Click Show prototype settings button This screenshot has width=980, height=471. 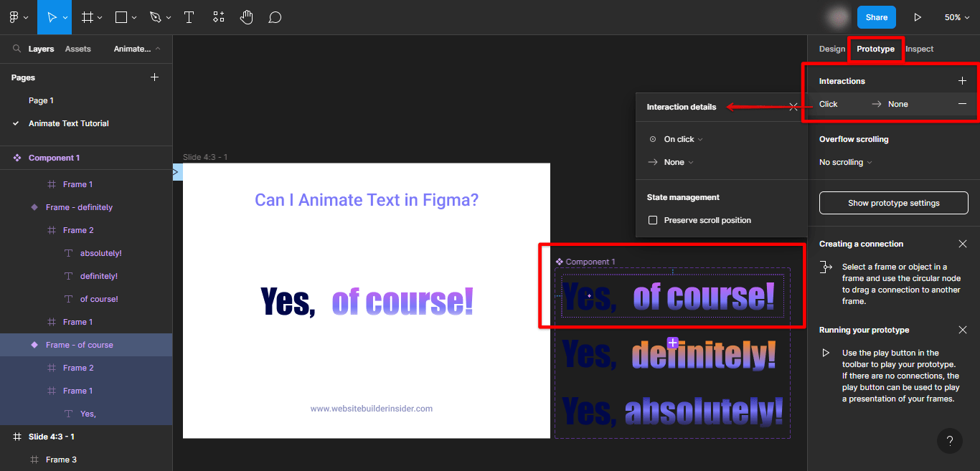(x=893, y=203)
